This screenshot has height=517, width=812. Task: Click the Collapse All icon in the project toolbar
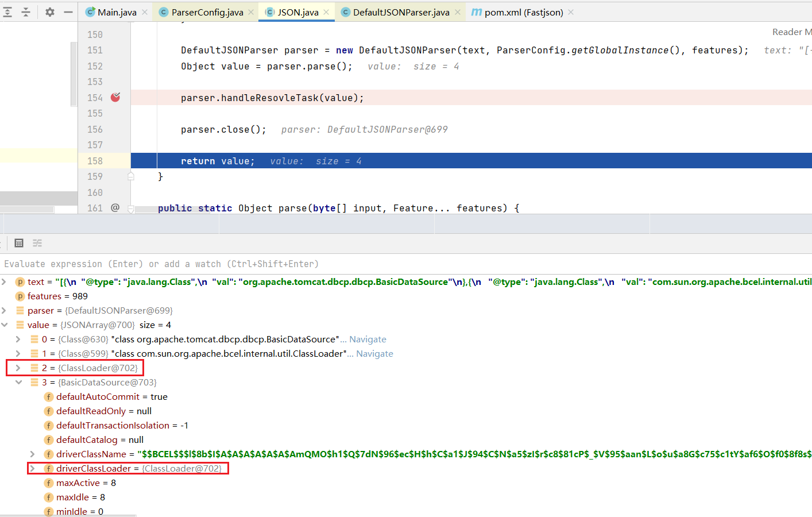click(x=26, y=12)
